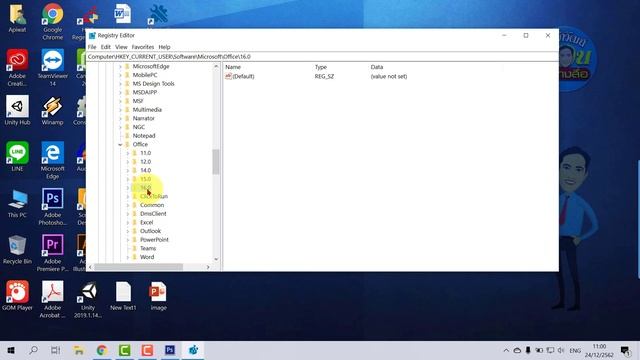
Task: Expand the Excel key arrow
Action: [x=128, y=222]
